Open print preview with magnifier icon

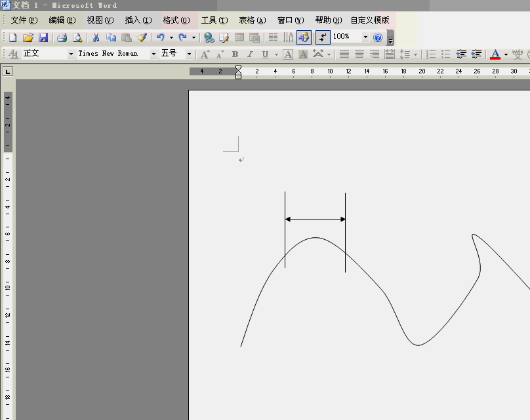(77, 37)
